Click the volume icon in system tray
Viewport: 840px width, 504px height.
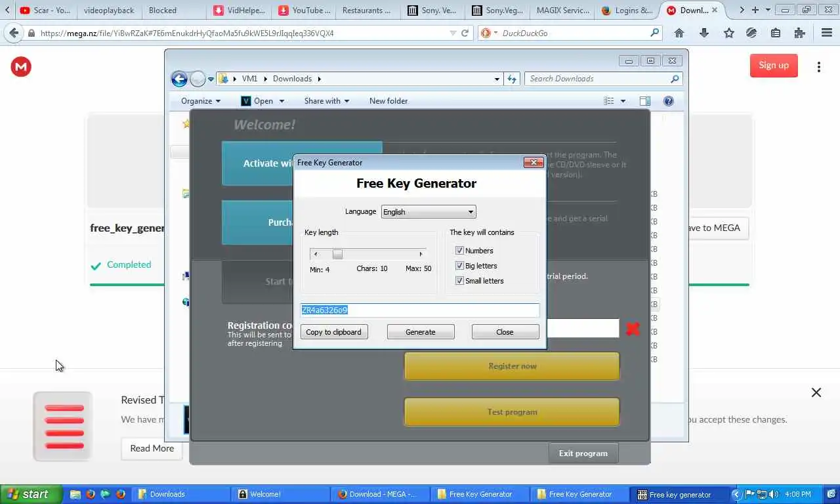[x=774, y=494]
